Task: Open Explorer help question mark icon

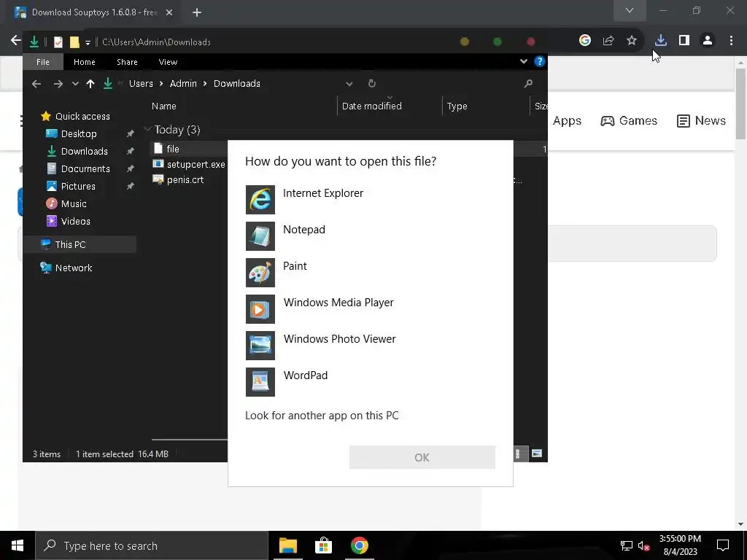Action: (x=539, y=61)
